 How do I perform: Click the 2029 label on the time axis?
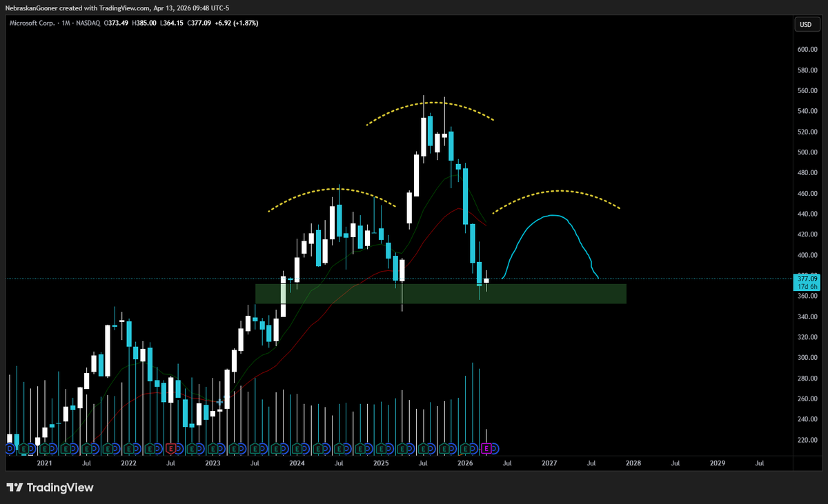point(718,463)
